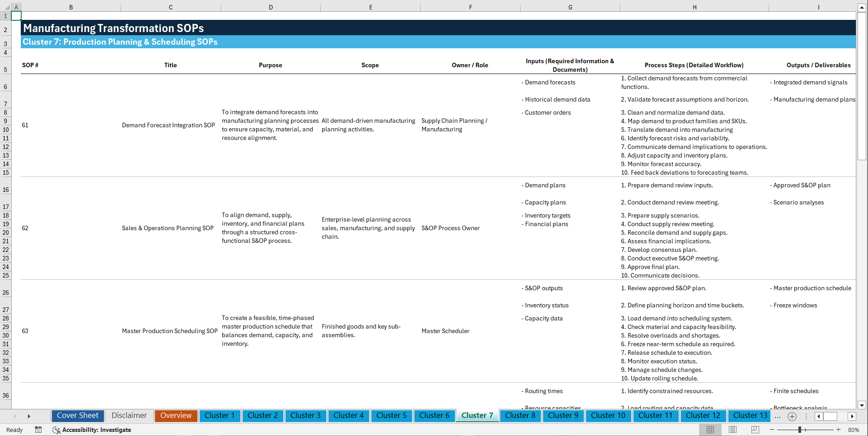Click the green next-sheet navigation arrow
The height and width of the screenshot is (436, 868).
click(x=29, y=416)
